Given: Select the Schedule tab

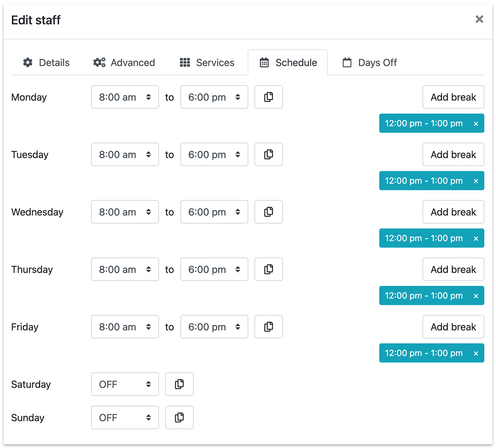Looking at the screenshot, I should [x=288, y=62].
